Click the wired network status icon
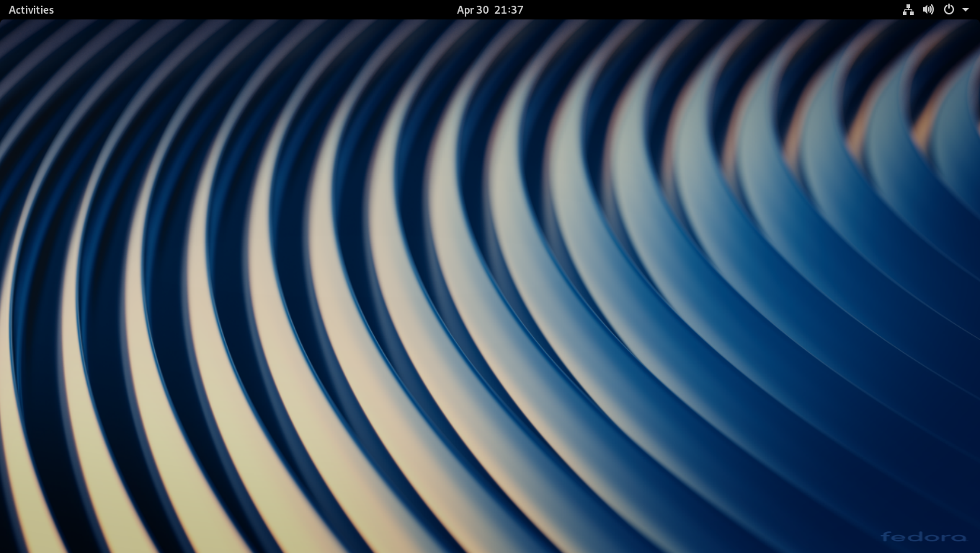Screen dimensions: 980x553 (x=908, y=9)
